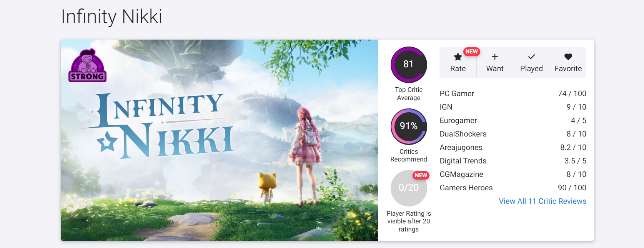Open the DualShockers review

point(513,134)
